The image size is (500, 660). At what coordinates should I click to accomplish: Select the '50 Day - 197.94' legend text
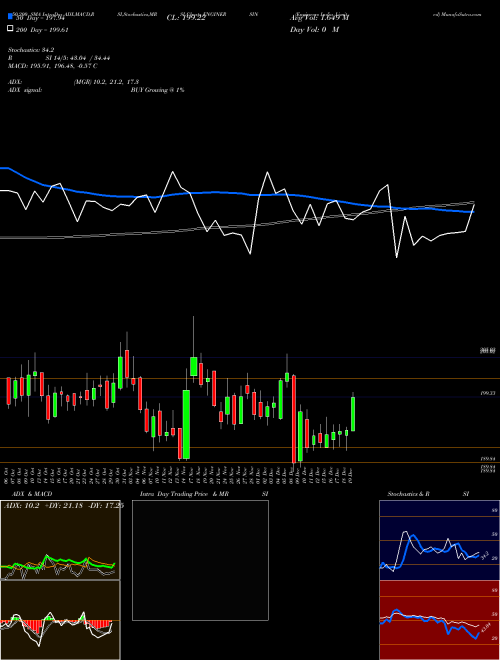[x=40, y=18]
